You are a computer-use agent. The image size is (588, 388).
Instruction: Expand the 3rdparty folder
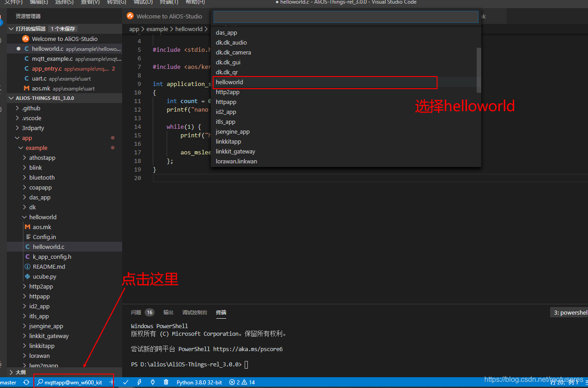(x=64, y=128)
